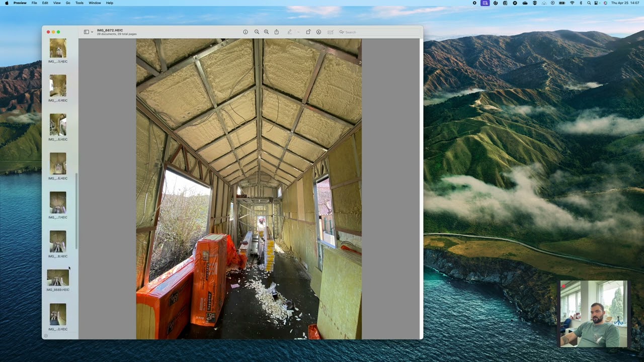Click the sidebar thumbnail scrollbar

[76, 211]
